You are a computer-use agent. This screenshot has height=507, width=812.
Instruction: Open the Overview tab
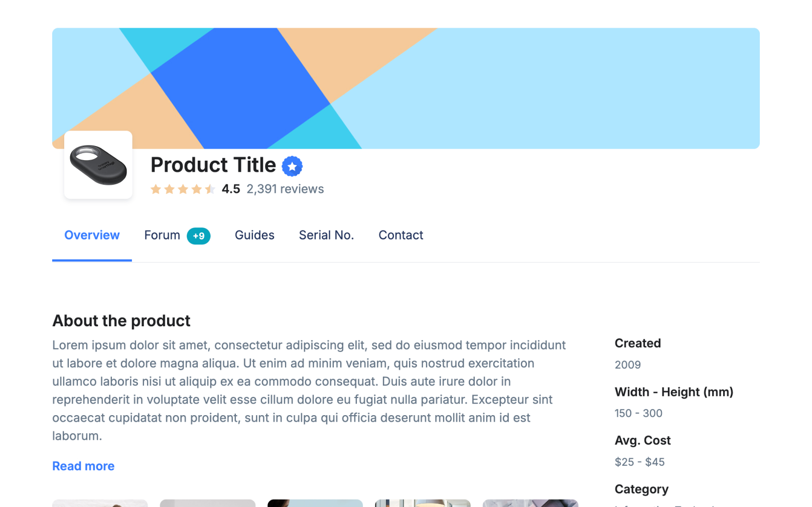coord(92,235)
